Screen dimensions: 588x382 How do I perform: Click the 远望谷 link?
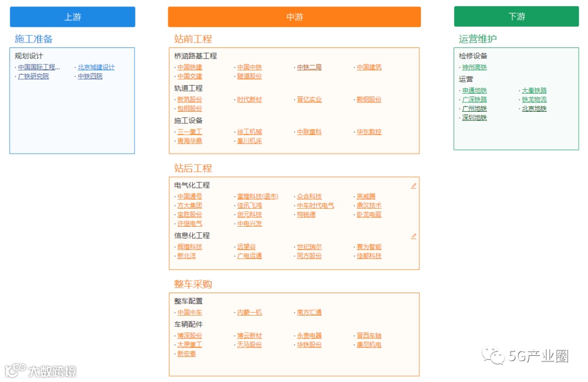pos(247,246)
